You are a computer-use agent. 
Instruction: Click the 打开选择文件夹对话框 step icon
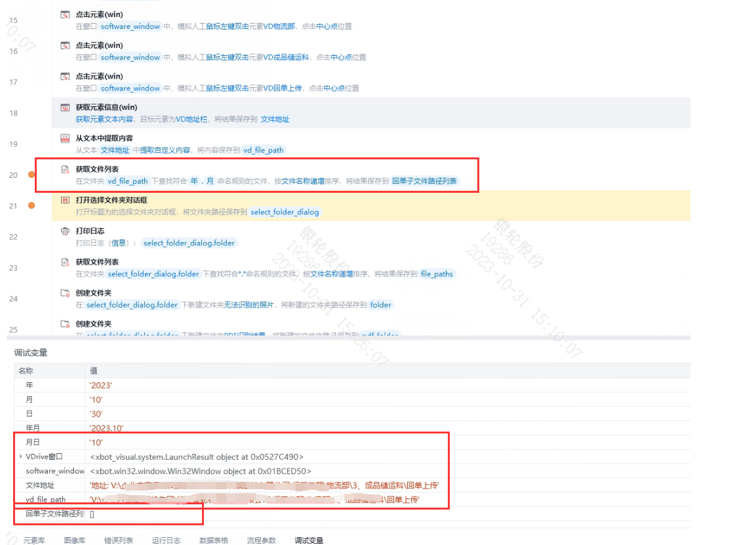point(65,200)
